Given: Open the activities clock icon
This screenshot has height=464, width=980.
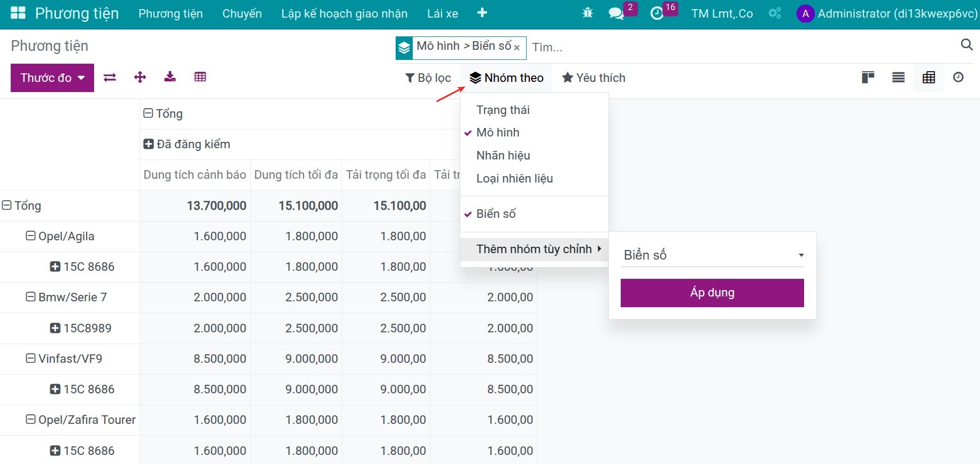Looking at the screenshot, I should pyautogui.click(x=657, y=13).
